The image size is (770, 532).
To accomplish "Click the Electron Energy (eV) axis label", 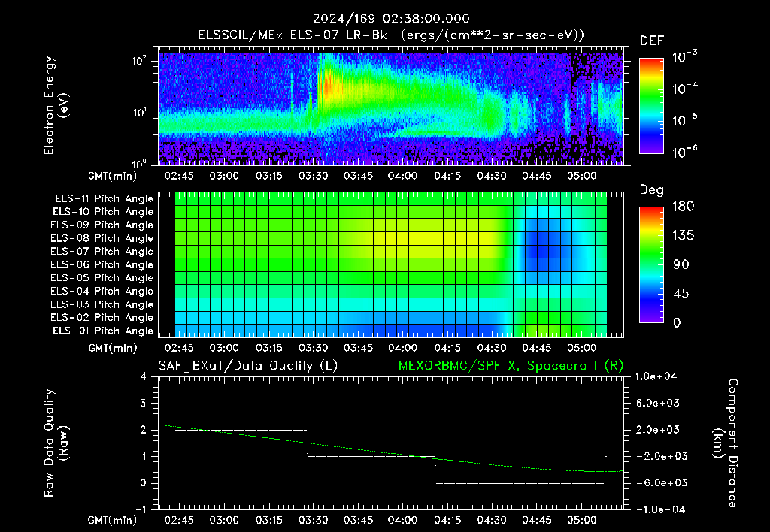I will point(56,105).
